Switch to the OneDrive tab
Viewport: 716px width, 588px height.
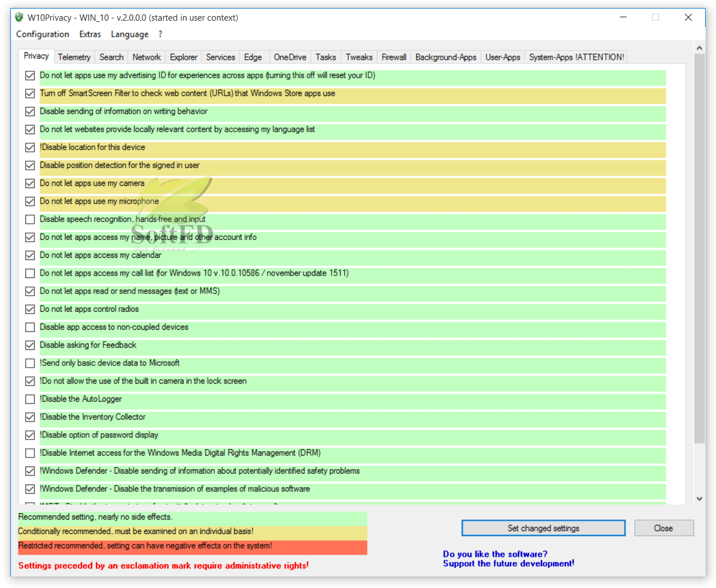(290, 57)
